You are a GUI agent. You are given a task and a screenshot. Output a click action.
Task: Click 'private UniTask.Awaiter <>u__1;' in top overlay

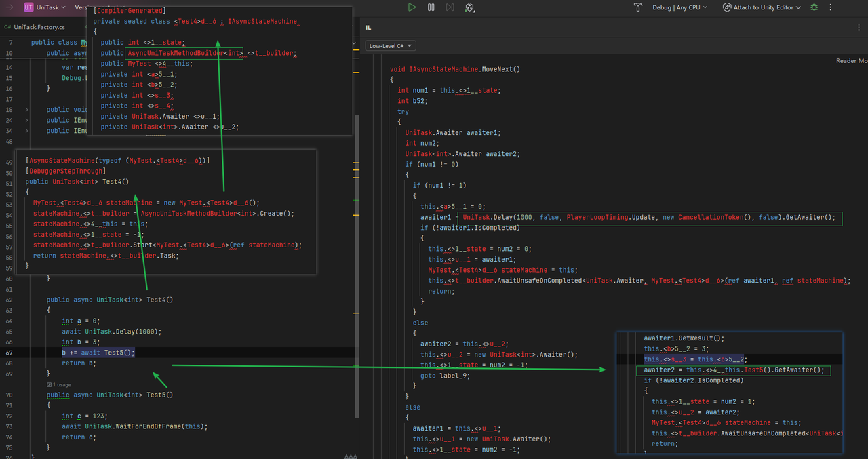[160, 117]
